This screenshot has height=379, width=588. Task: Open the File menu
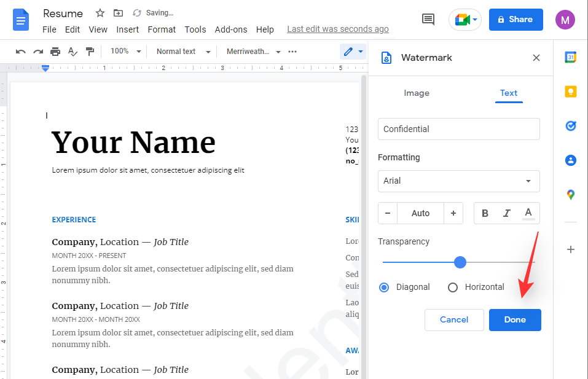pyautogui.click(x=49, y=29)
